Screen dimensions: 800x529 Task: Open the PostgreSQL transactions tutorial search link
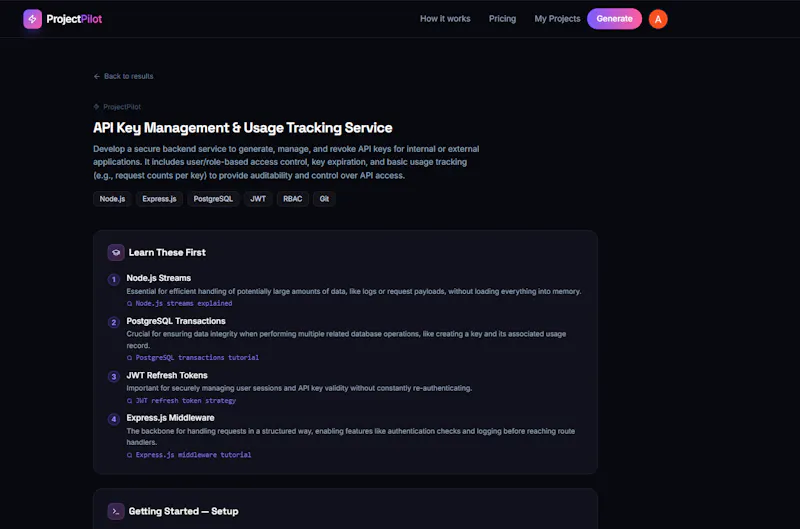[193, 358]
